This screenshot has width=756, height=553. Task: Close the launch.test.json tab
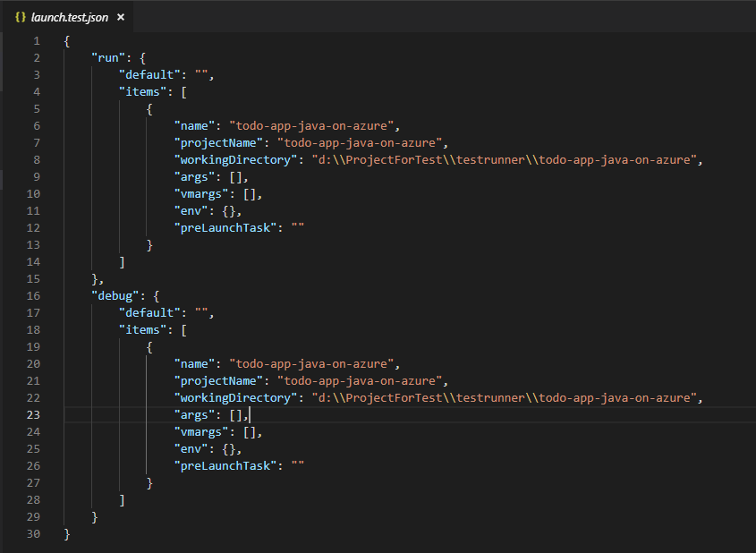coord(121,17)
